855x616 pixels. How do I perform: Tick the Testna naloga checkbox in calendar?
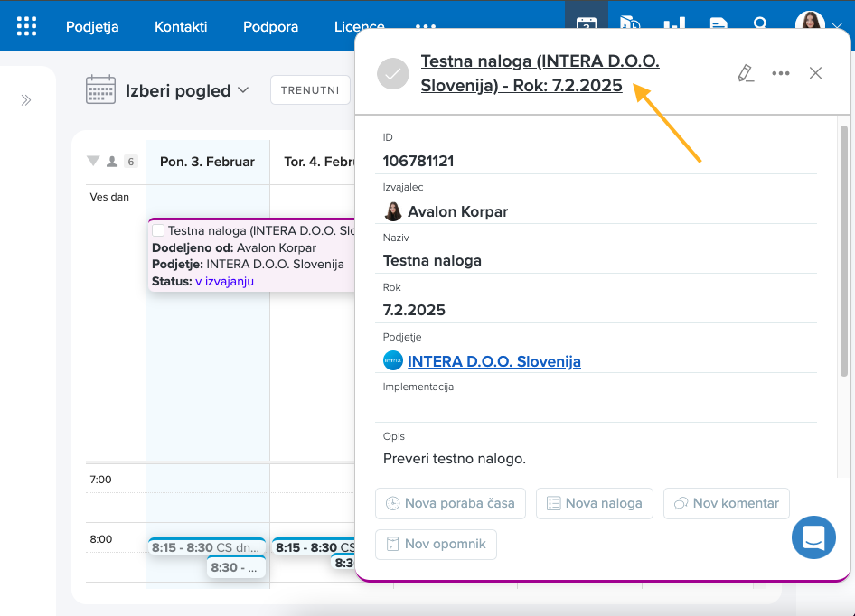[158, 231]
